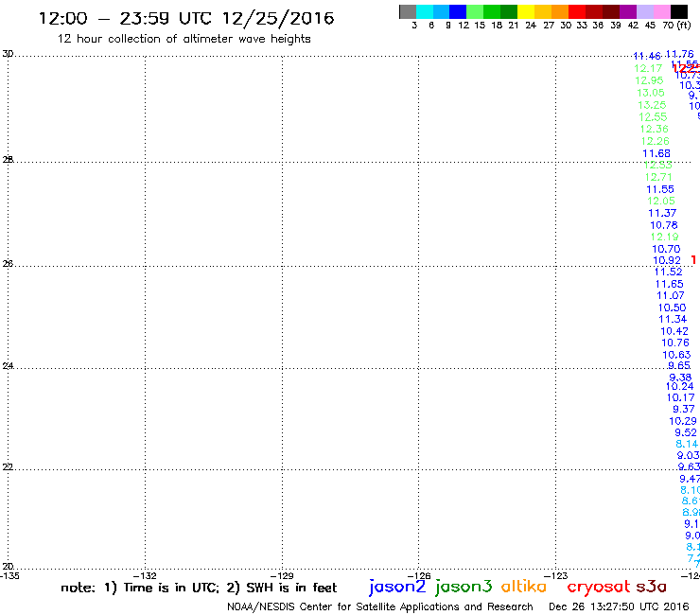
Task: Select the wave height reading 9.65
Action: click(679, 366)
